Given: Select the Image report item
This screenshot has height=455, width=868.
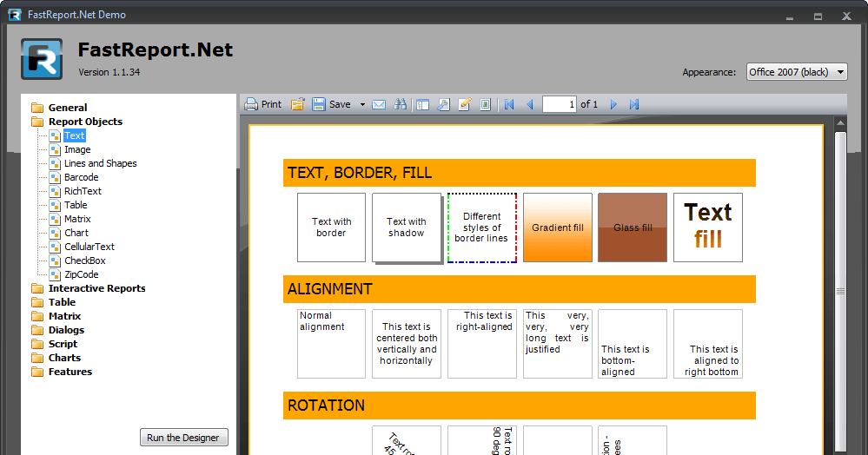Looking at the screenshot, I should [77, 149].
